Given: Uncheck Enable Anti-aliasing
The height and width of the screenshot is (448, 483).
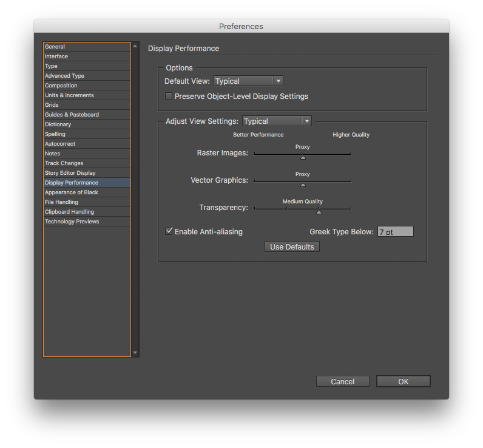Looking at the screenshot, I should click(169, 231).
